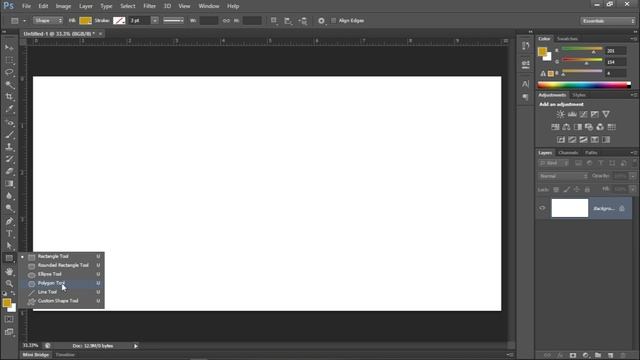Toggle lock image pixels
The width and height of the screenshot is (640, 360).
(x=567, y=189)
